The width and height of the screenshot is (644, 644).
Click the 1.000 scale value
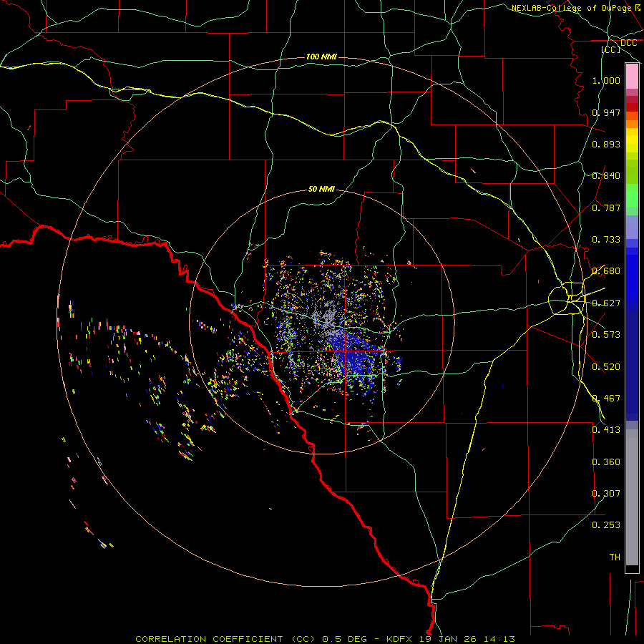tap(606, 80)
